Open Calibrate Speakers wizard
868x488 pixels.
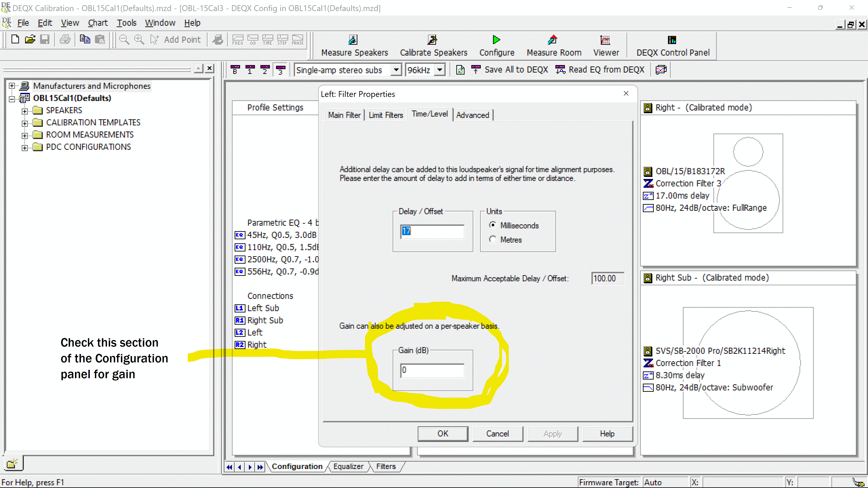[x=434, y=46]
